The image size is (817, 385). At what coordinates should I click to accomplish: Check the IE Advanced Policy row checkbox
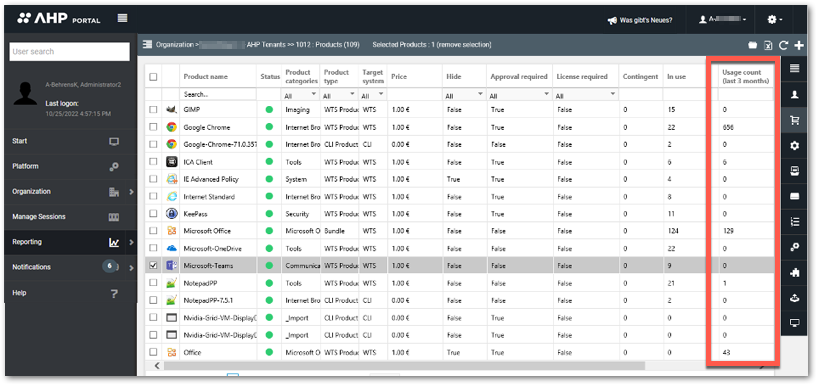(153, 179)
